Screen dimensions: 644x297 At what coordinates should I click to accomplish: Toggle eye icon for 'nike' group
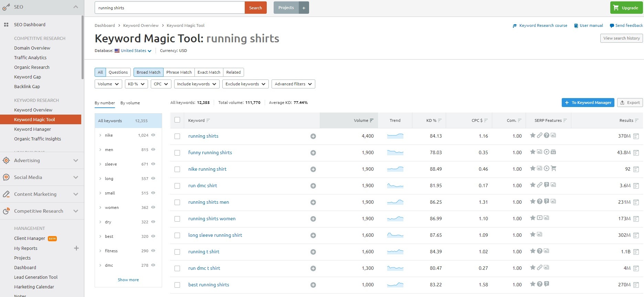(x=153, y=135)
